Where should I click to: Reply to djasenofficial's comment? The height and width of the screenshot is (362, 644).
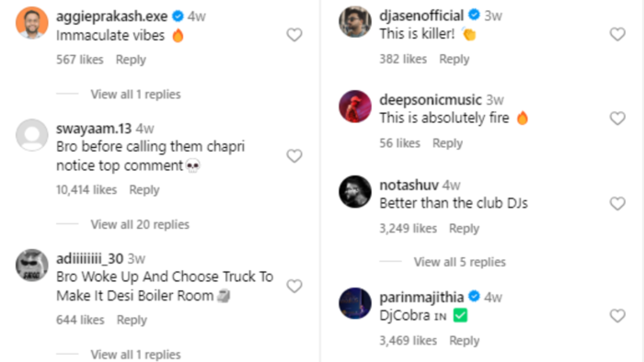pyautogui.click(x=454, y=59)
